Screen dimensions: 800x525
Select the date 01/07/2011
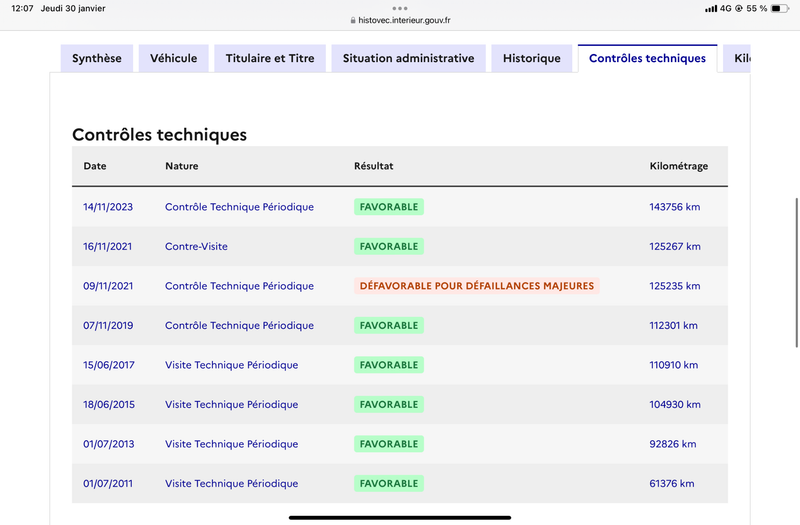pyautogui.click(x=108, y=484)
